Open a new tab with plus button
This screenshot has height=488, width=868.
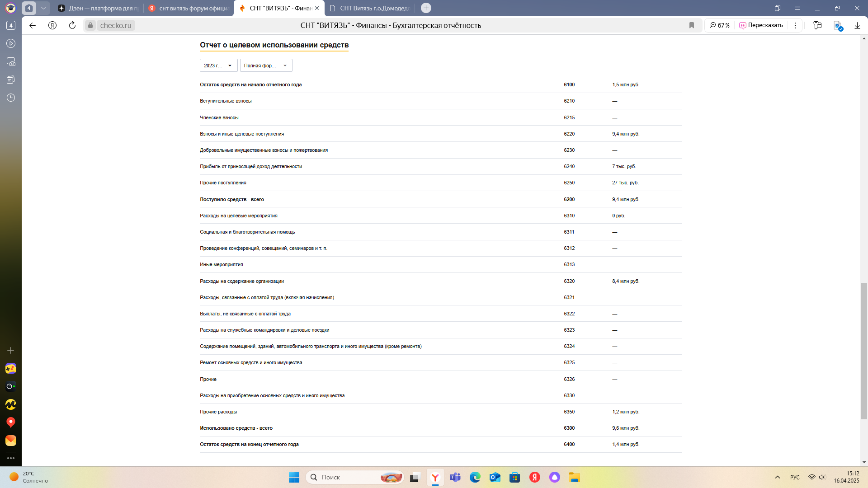[426, 8]
